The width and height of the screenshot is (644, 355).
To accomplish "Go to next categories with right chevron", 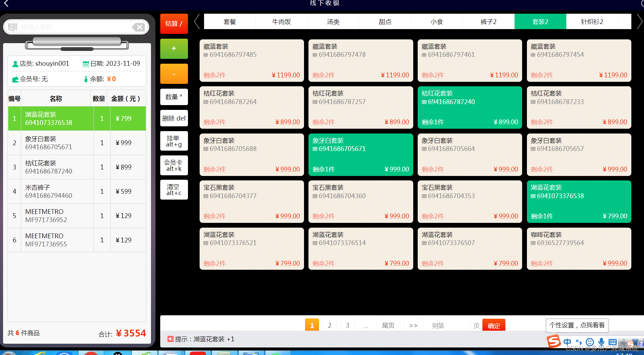I will tap(639, 22).
